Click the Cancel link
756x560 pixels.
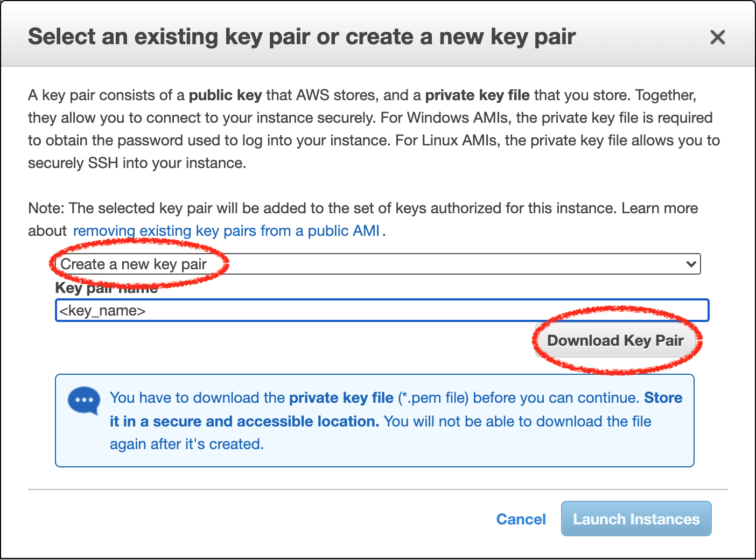click(x=521, y=519)
